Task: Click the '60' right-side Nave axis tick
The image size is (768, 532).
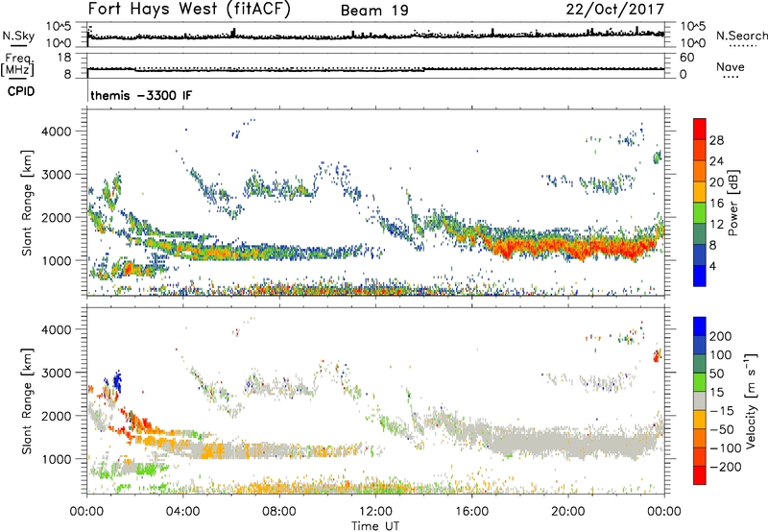Action: 686,58
